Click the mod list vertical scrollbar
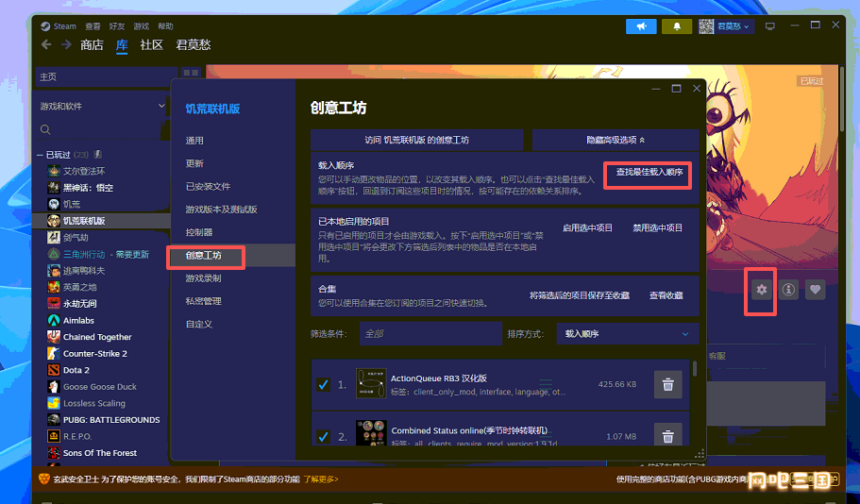Viewport: 860px width, 504px height. 695,368
